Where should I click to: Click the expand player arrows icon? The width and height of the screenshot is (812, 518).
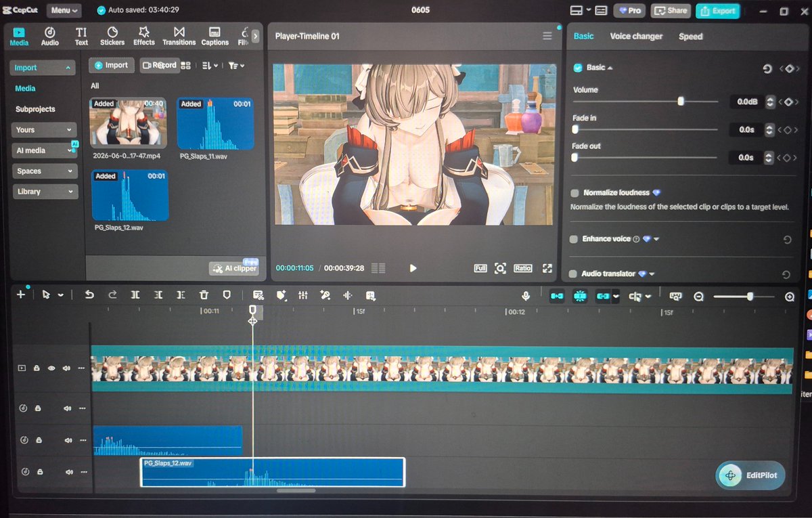[x=547, y=268]
